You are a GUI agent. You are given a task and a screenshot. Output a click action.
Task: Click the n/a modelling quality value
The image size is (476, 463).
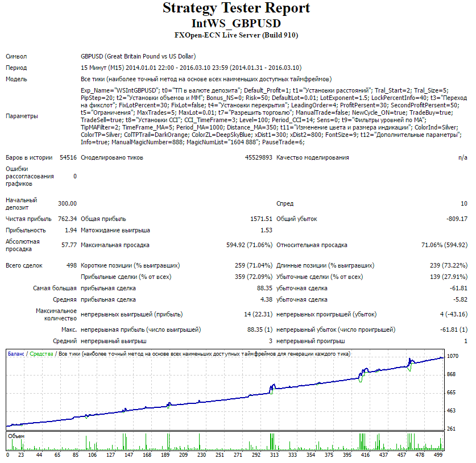(x=463, y=158)
